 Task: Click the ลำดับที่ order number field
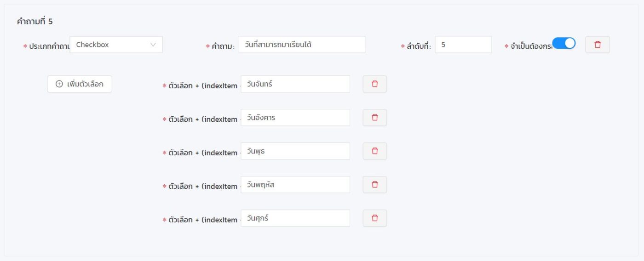pyautogui.click(x=463, y=45)
